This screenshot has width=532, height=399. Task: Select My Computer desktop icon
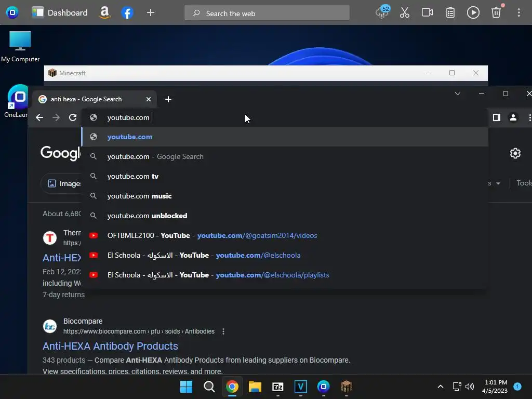[20, 46]
